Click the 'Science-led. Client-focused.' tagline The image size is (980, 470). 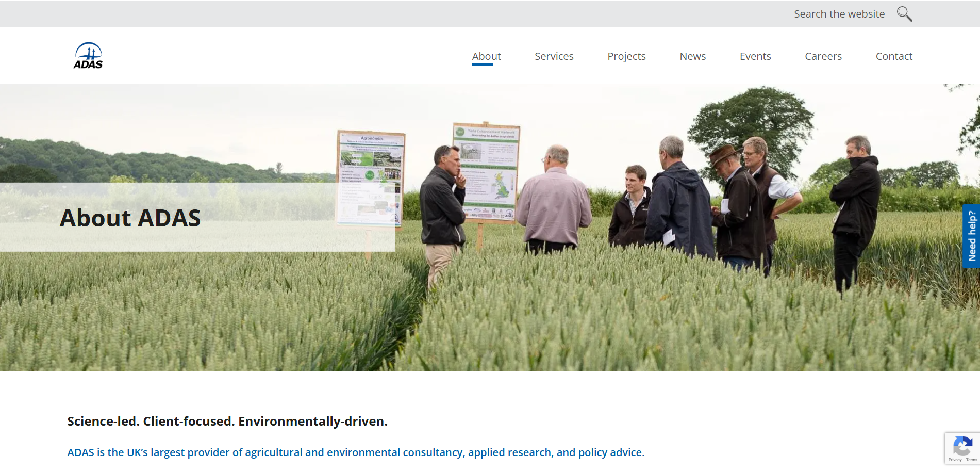point(227,421)
